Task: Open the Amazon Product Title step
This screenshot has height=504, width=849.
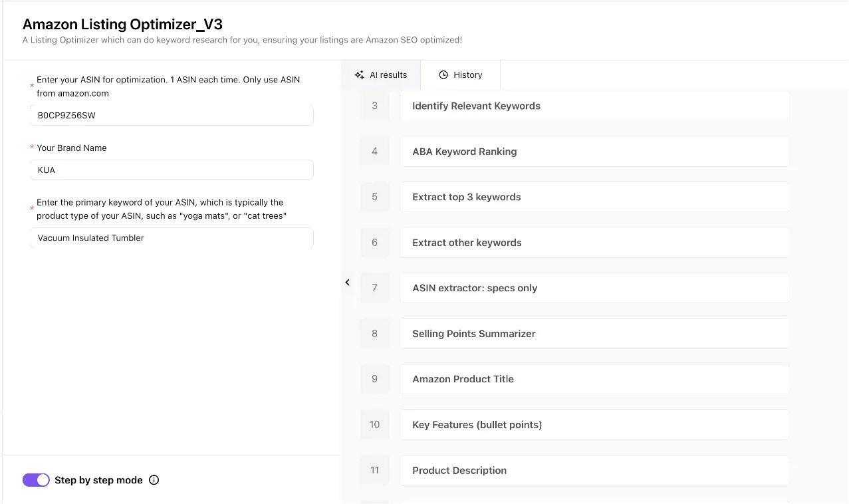Action: click(594, 379)
